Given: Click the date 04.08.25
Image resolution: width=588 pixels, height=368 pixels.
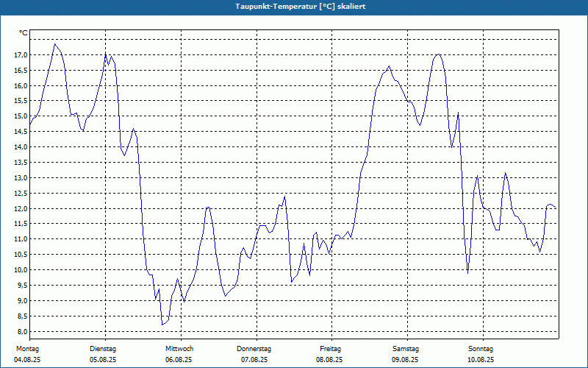Looking at the screenshot, I should pos(27,360).
